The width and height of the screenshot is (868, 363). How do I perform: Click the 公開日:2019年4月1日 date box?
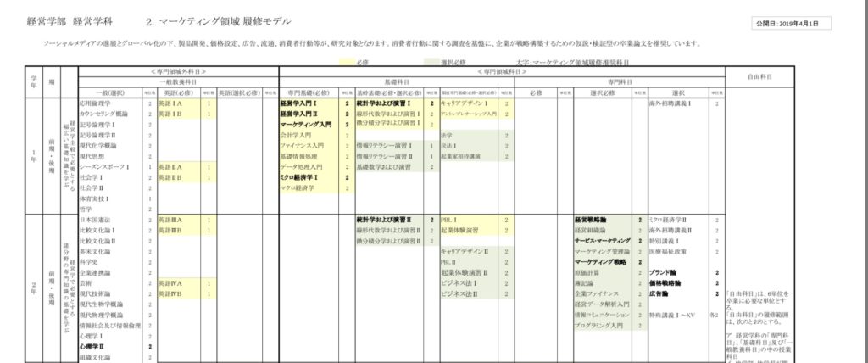(x=792, y=24)
